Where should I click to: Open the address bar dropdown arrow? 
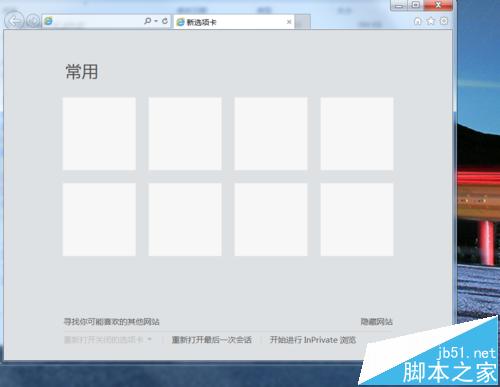coord(156,21)
